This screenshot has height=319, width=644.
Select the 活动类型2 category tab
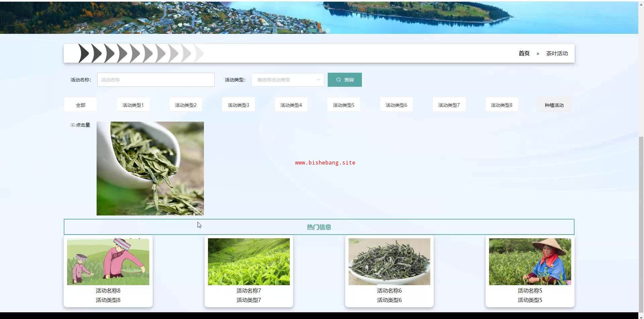tap(185, 105)
